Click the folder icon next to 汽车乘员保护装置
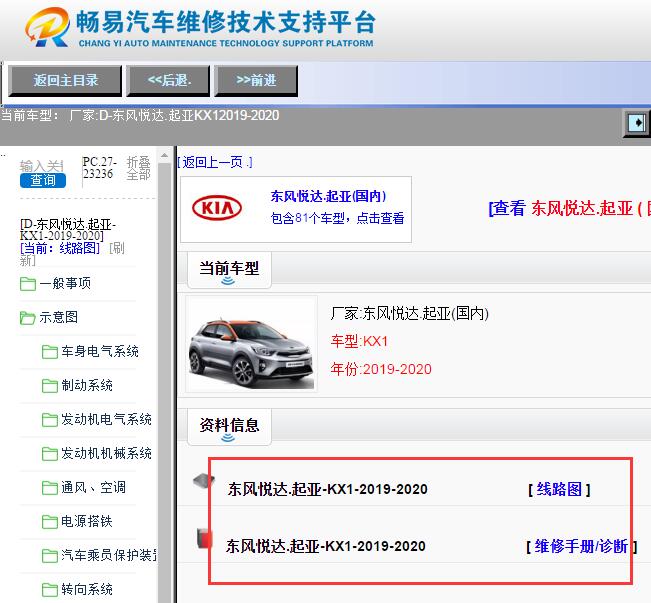Image resolution: width=651 pixels, height=603 pixels. click(50, 556)
